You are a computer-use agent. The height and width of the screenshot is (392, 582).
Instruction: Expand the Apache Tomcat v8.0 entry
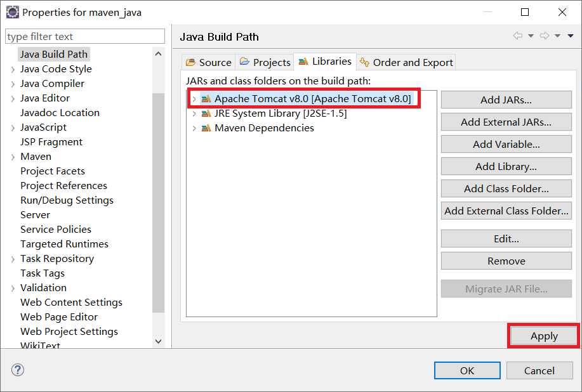194,99
